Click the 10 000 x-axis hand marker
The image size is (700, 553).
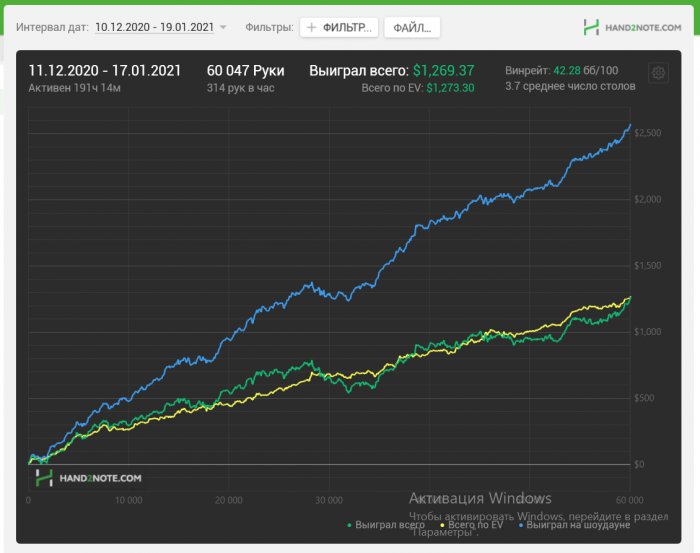point(129,500)
